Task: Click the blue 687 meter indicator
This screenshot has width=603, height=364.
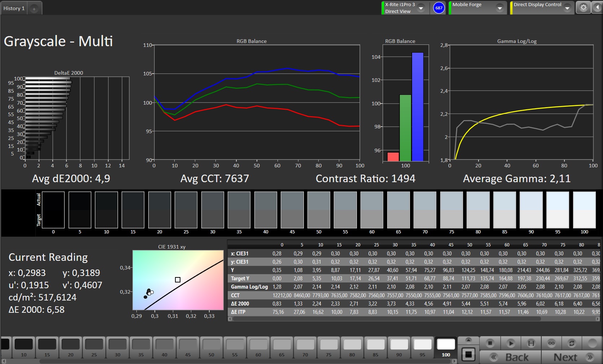Action: 439,8
